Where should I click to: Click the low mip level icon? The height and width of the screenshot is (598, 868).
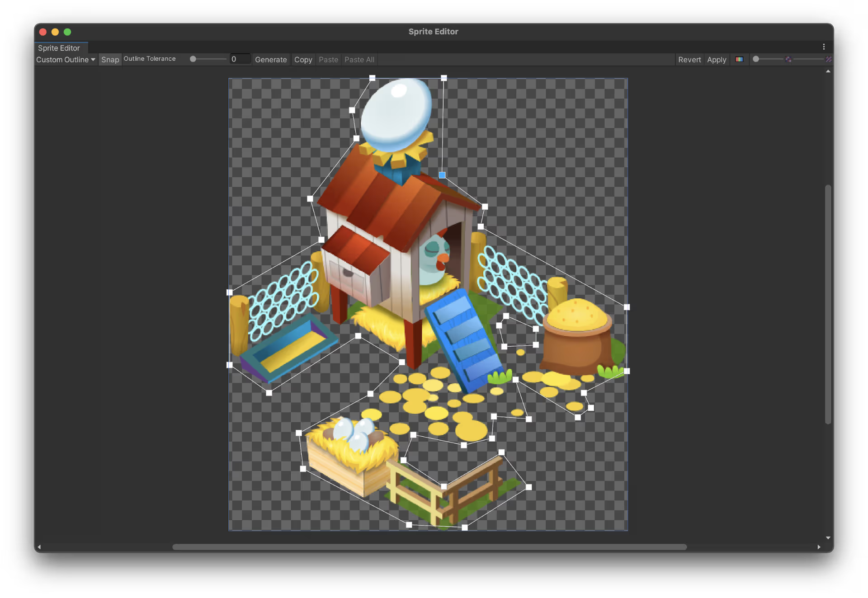pyautogui.click(x=788, y=59)
